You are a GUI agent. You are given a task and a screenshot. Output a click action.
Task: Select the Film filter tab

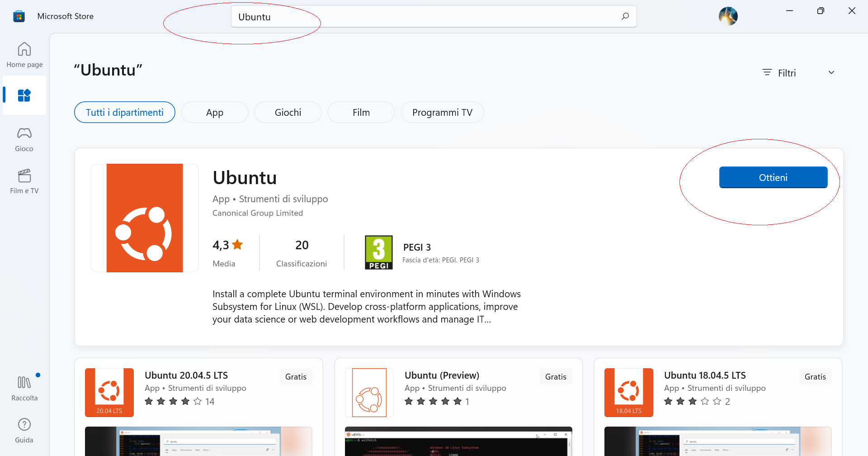(x=361, y=112)
